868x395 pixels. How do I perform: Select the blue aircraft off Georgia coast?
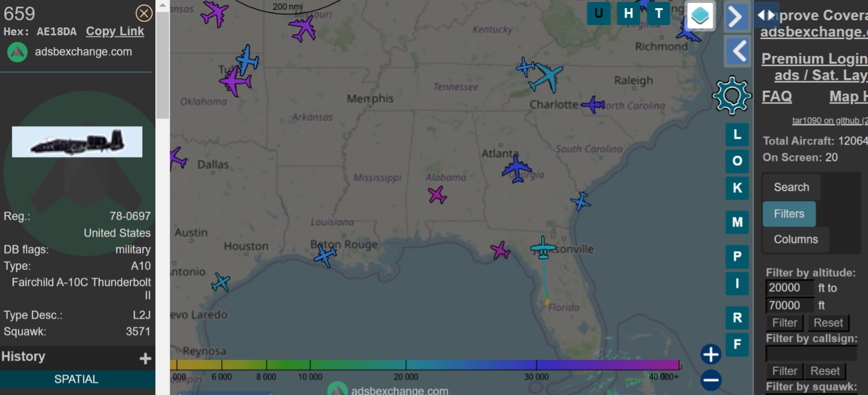(x=581, y=201)
